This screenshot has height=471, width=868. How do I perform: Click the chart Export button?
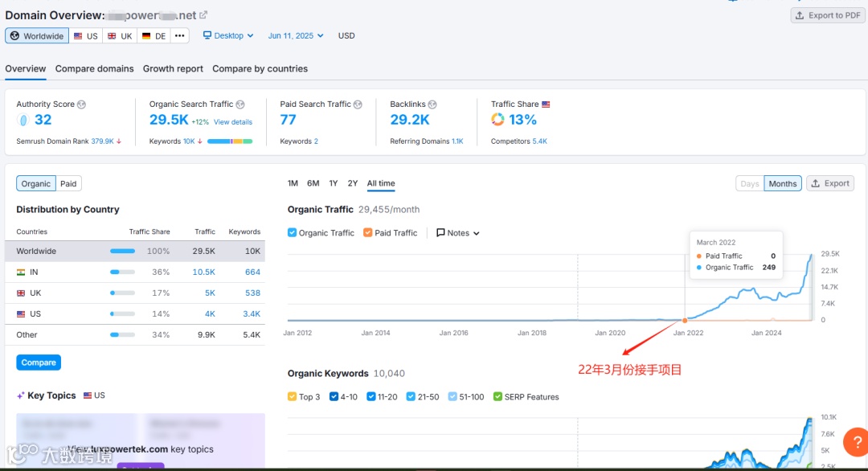[829, 183]
